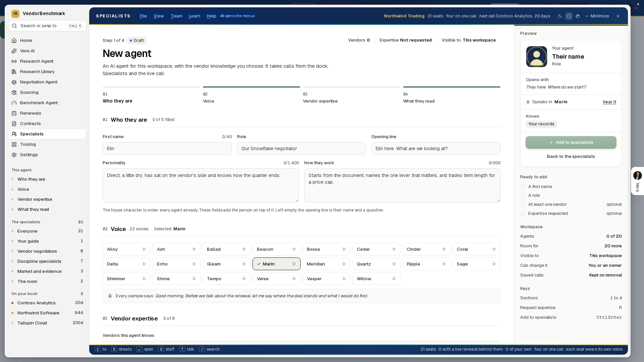Click the hear it link
The image size is (644, 362).
(609, 102)
